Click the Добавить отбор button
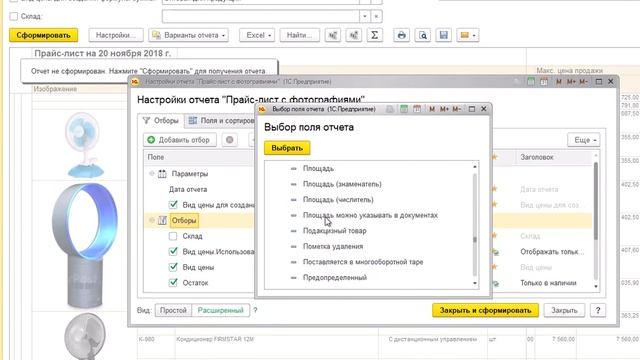This screenshot has height=360, width=640. pos(180,140)
